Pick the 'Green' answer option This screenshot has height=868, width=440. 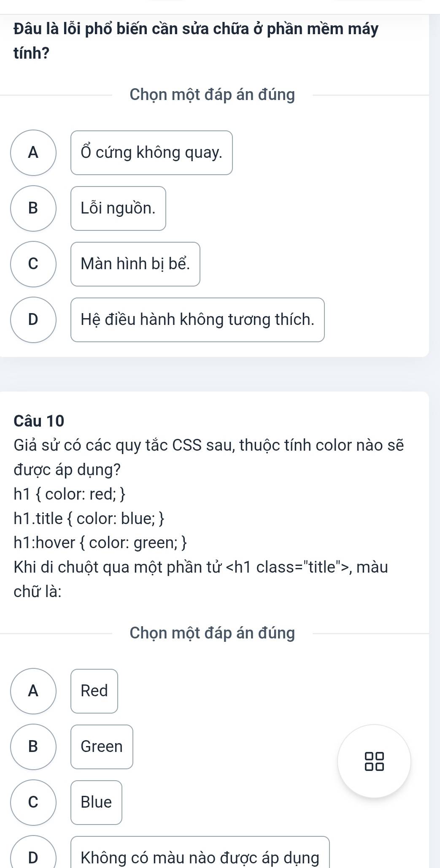(102, 746)
